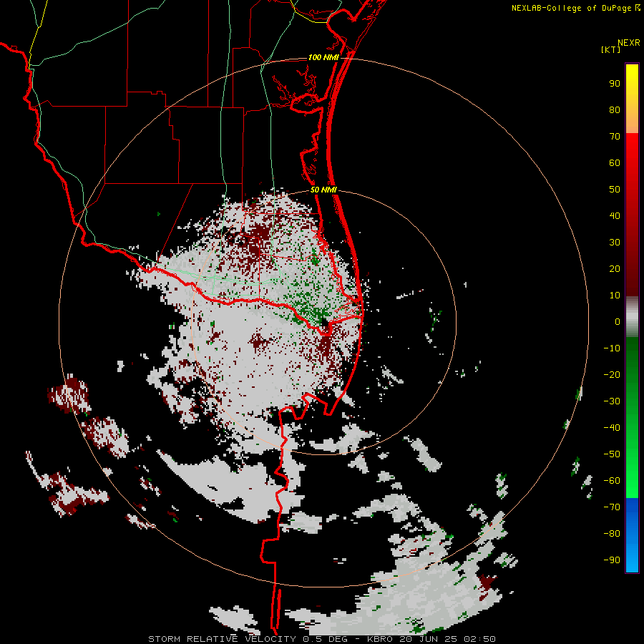
Task: Click the 0 value on the velocity scale
Action: (x=618, y=322)
